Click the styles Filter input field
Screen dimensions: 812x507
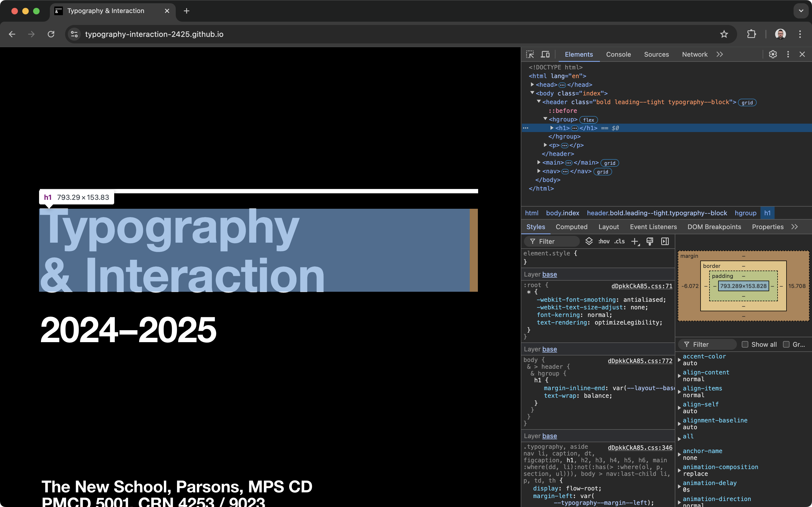point(552,241)
